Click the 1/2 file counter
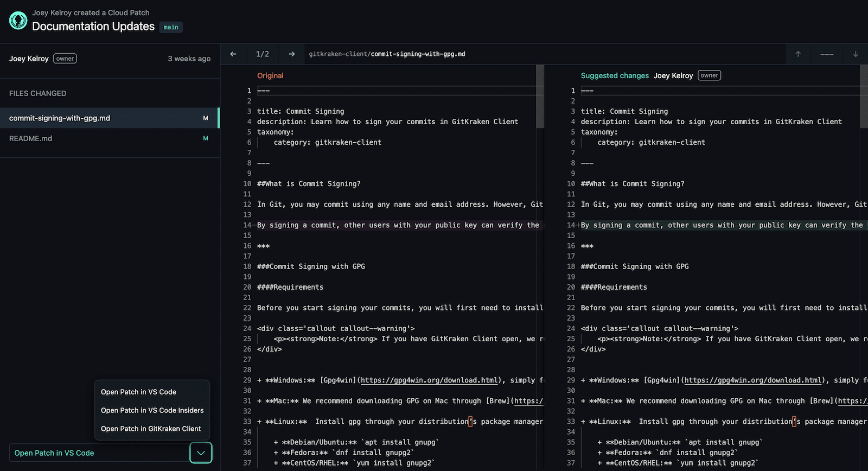The height and width of the screenshot is (471, 868). 263,54
